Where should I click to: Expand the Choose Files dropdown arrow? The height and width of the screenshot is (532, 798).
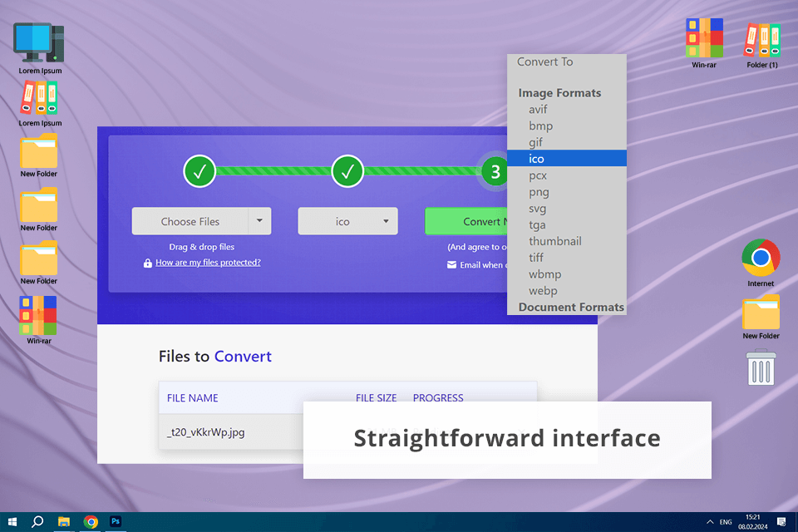click(259, 221)
